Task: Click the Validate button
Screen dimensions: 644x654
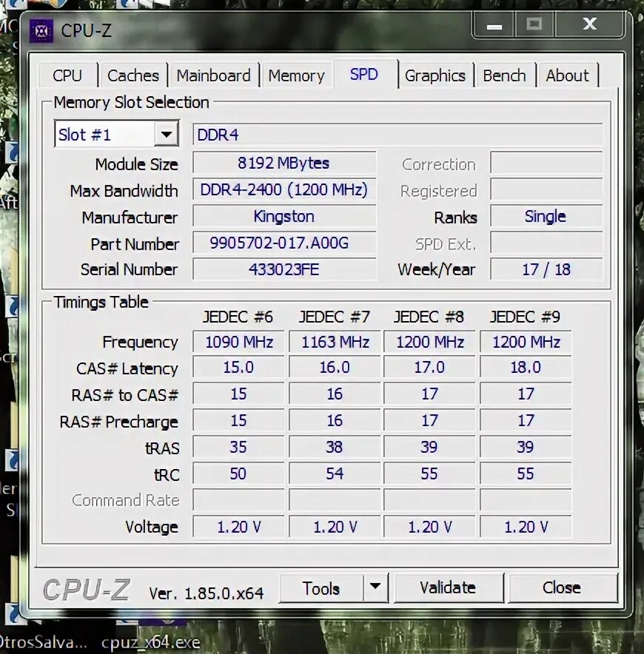Action: click(x=449, y=587)
